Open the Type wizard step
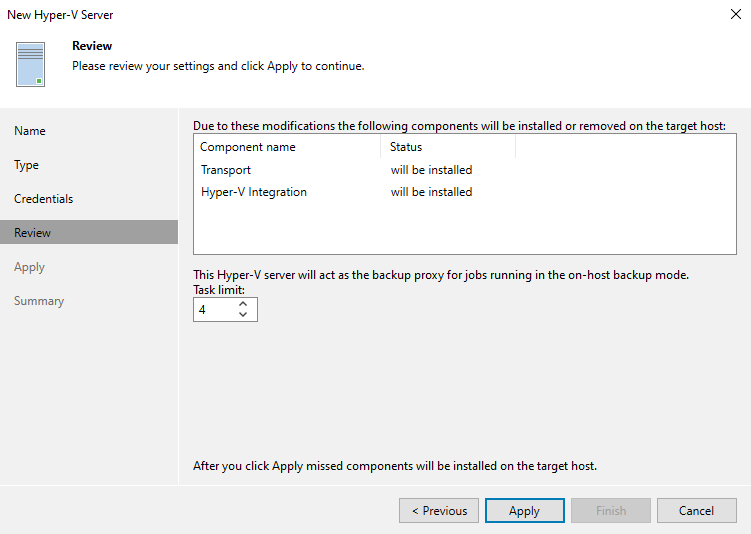The height and width of the screenshot is (534, 751). click(27, 165)
